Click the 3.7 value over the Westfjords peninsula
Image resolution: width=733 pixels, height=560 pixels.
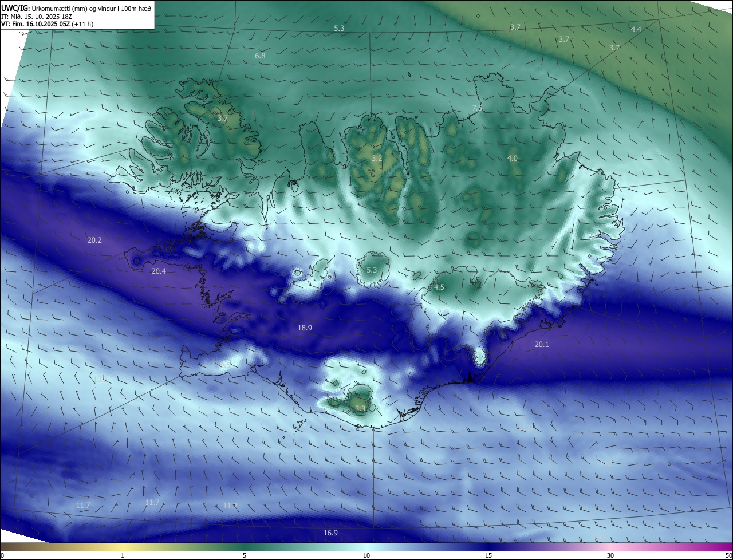click(223, 119)
